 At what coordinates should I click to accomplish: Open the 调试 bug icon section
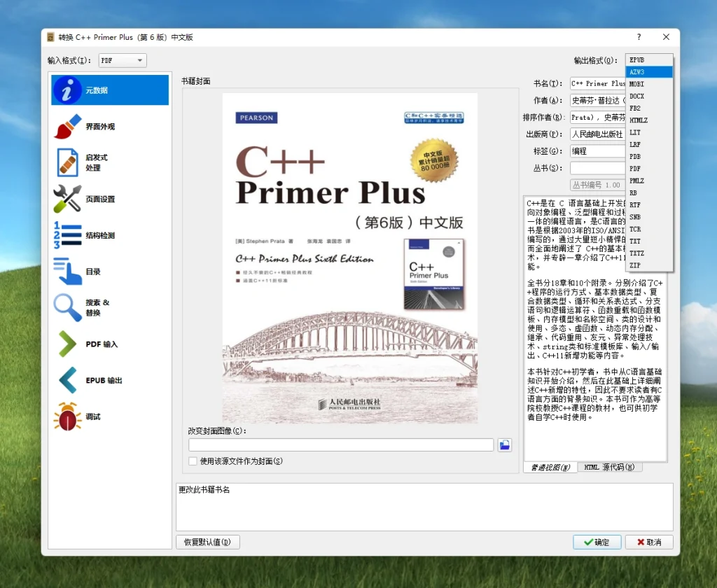click(67, 416)
